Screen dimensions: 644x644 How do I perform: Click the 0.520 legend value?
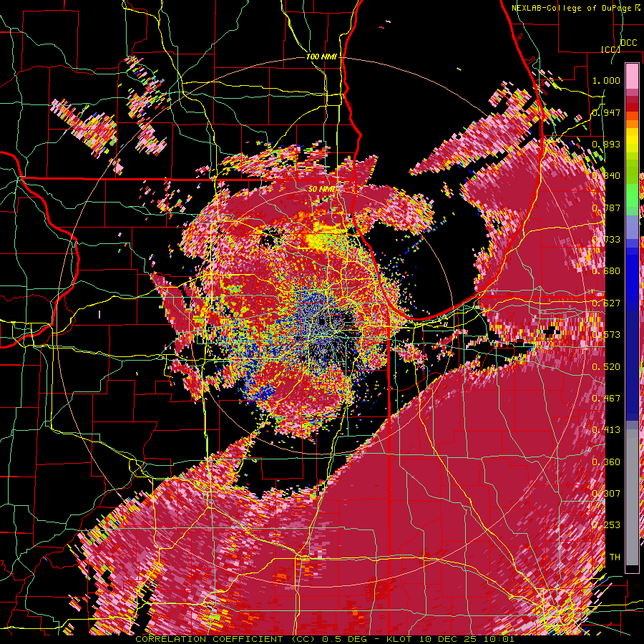point(606,366)
